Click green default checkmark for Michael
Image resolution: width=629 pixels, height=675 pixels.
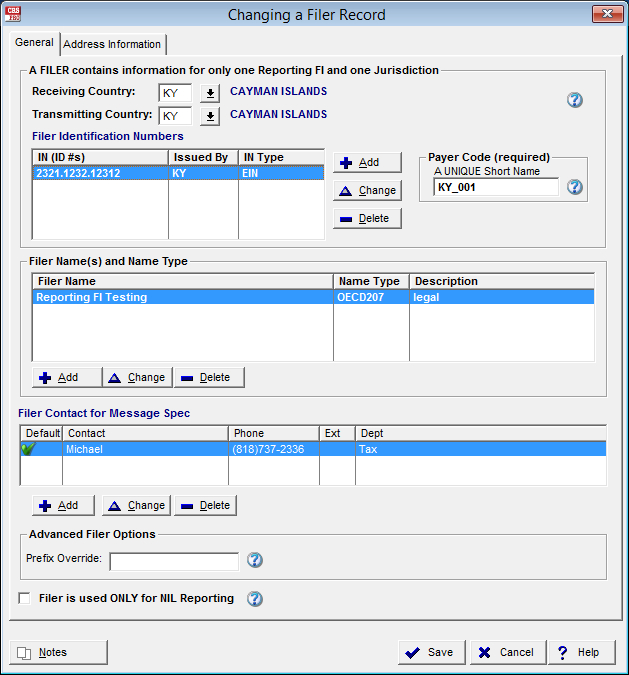[28, 449]
